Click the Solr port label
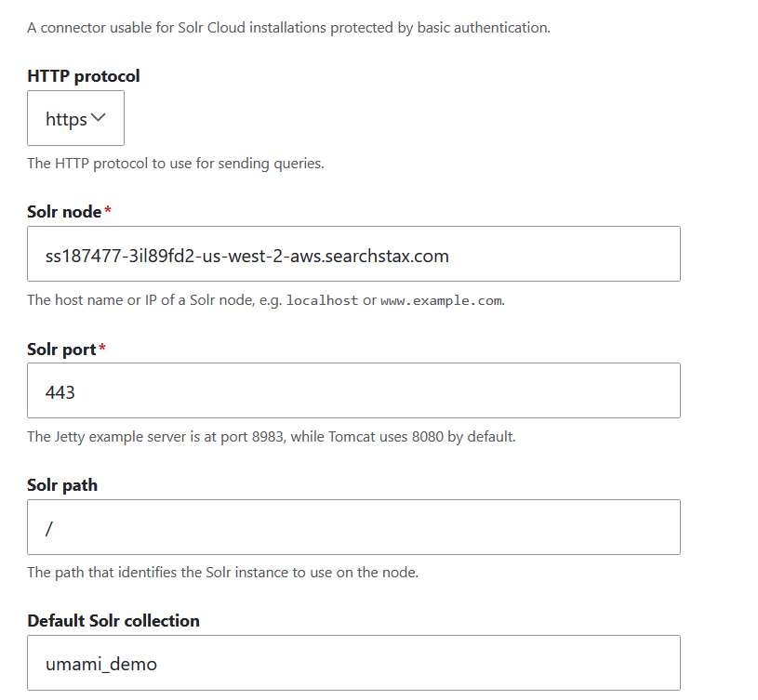 pos(61,349)
